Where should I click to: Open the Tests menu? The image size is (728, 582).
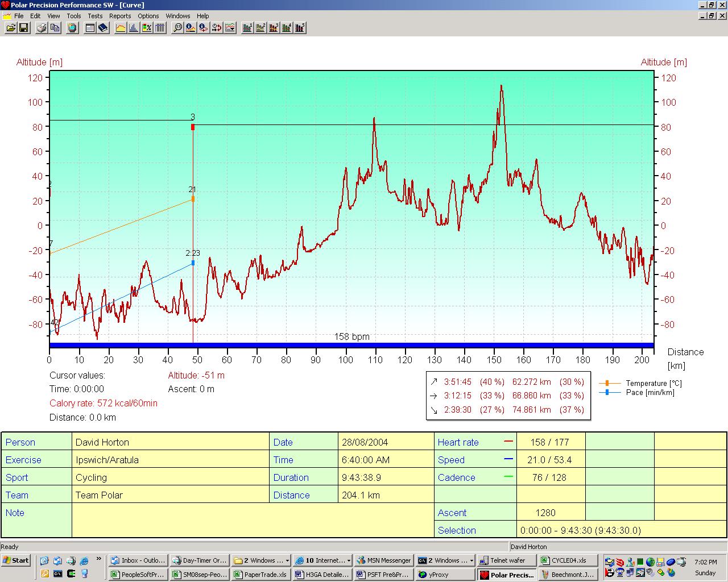point(95,16)
